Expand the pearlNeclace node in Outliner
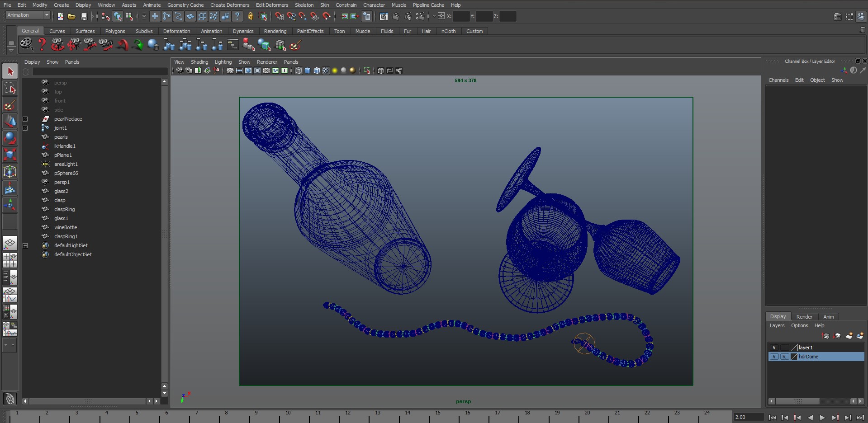The width and height of the screenshot is (868, 423). point(25,119)
